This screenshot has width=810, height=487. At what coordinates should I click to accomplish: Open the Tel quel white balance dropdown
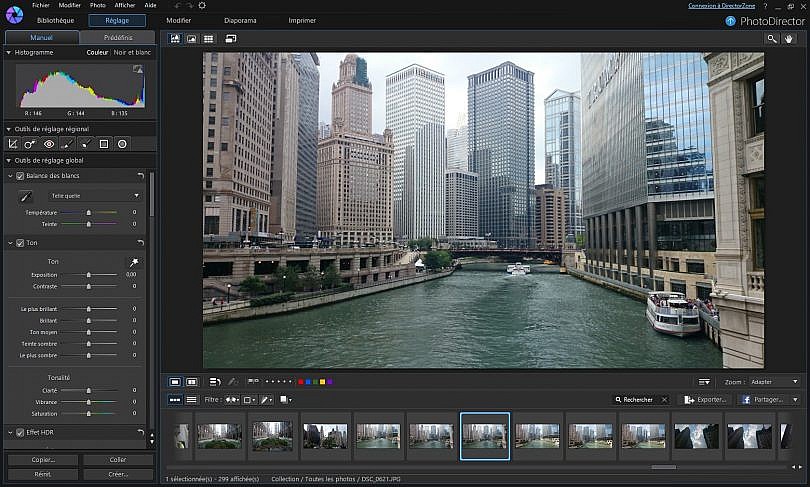(x=95, y=196)
